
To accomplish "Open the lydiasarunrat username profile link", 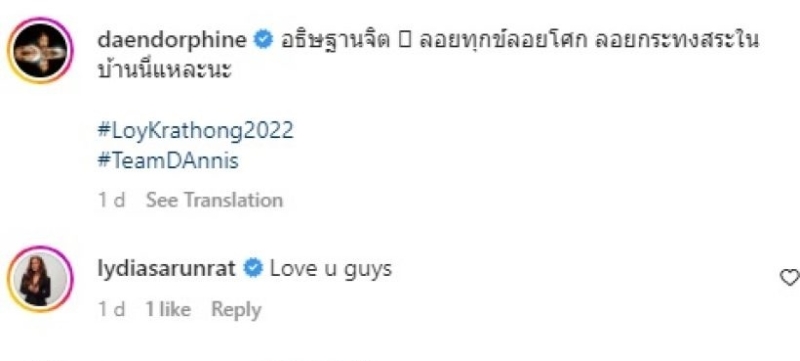I will pos(166,269).
